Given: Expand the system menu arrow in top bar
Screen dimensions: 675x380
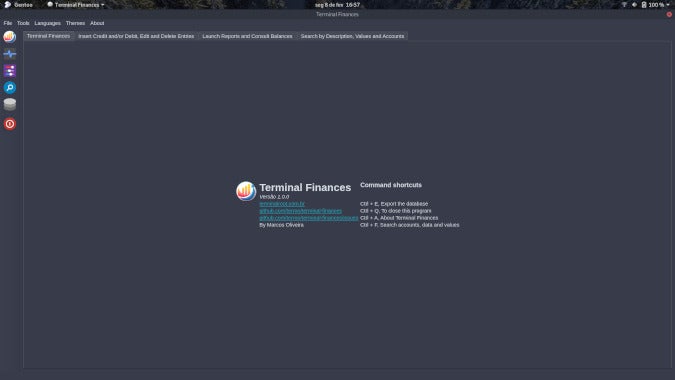Looking at the screenshot, I should (x=668, y=5).
